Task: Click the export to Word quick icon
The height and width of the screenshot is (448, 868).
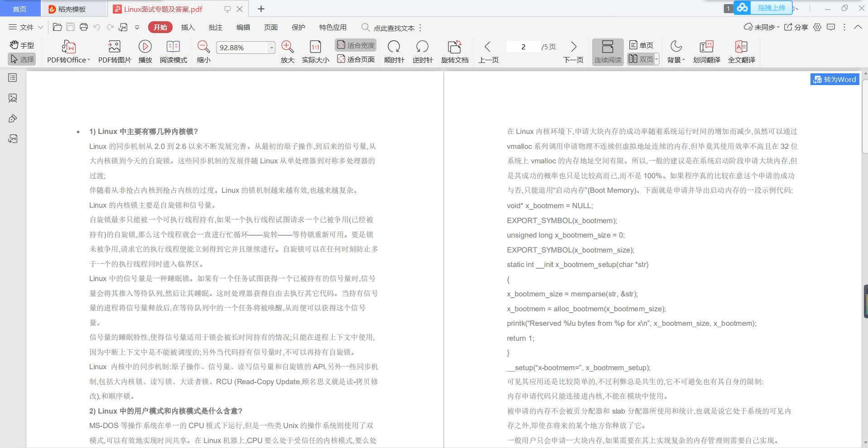Action: click(x=123, y=27)
